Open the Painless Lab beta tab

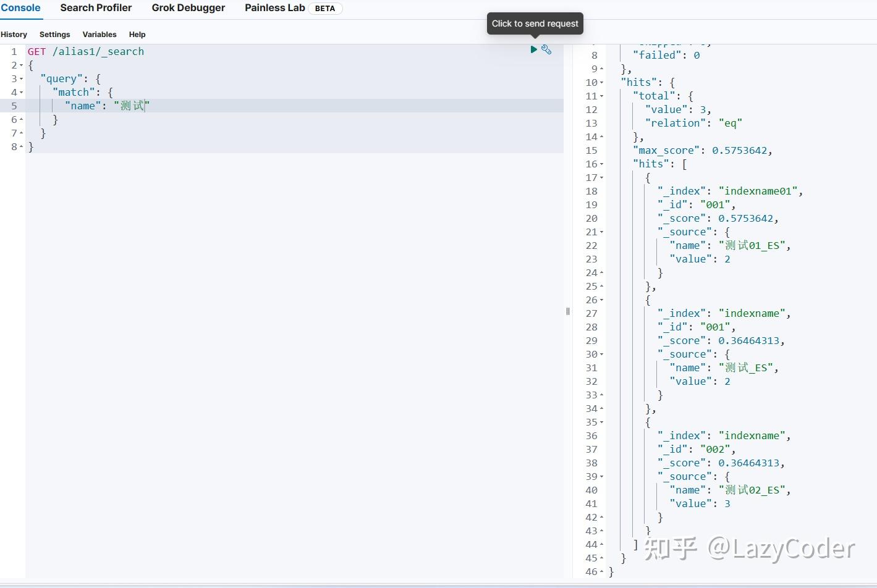point(275,8)
